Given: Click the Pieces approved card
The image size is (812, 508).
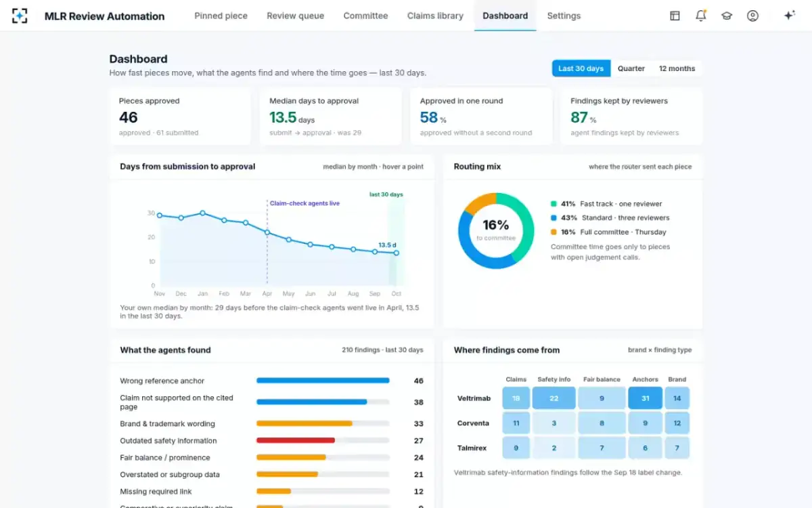Looking at the screenshot, I should (x=179, y=117).
